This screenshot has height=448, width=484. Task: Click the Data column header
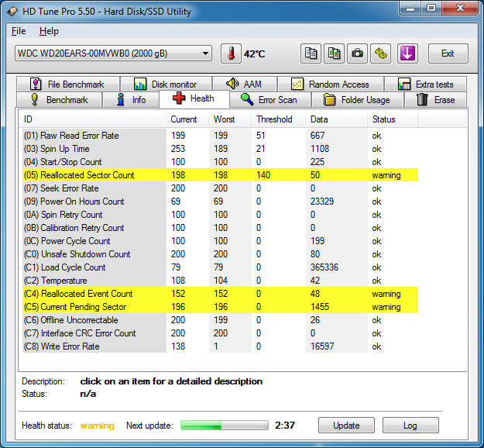[337, 119]
